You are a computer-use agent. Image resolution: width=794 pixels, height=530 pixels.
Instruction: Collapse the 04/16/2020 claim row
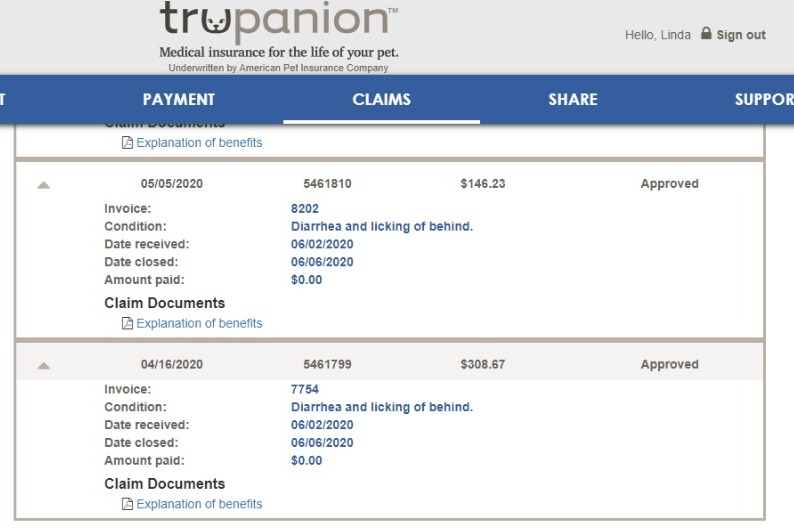pyautogui.click(x=44, y=366)
